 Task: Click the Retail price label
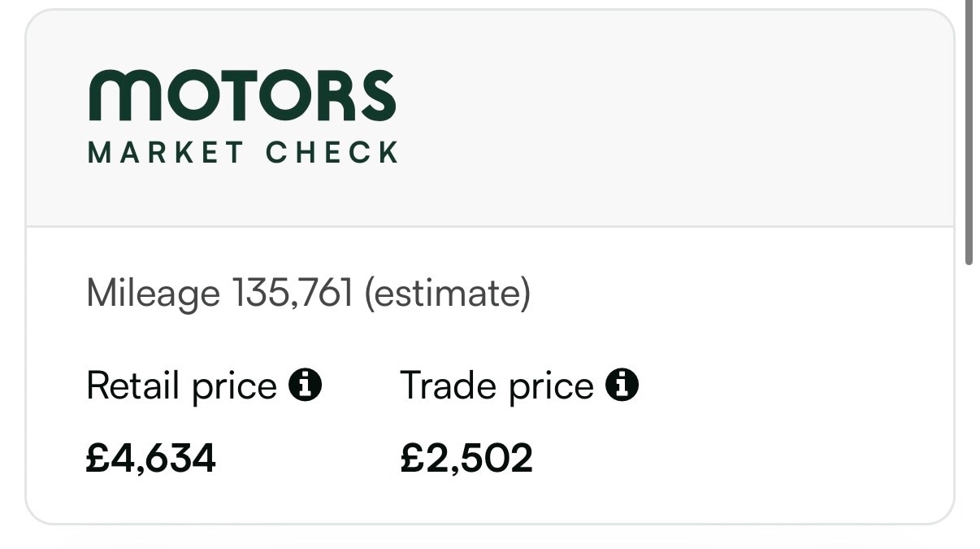181,386
